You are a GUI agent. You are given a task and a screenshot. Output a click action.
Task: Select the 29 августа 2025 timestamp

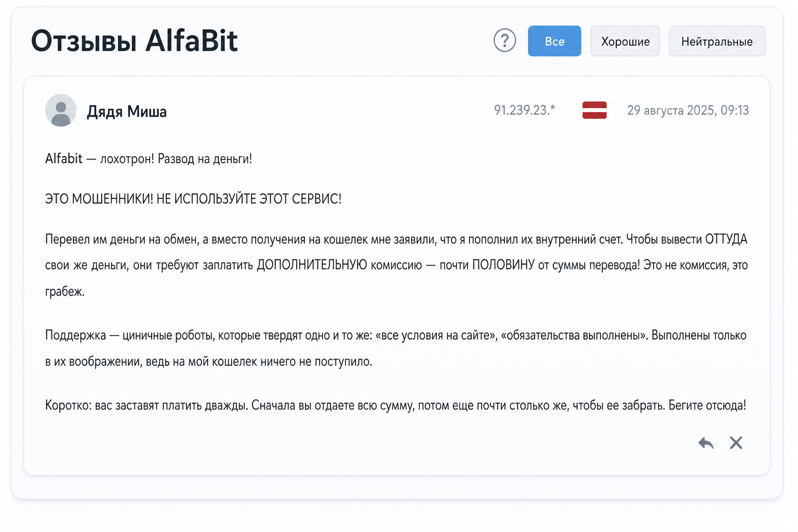(688, 110)
